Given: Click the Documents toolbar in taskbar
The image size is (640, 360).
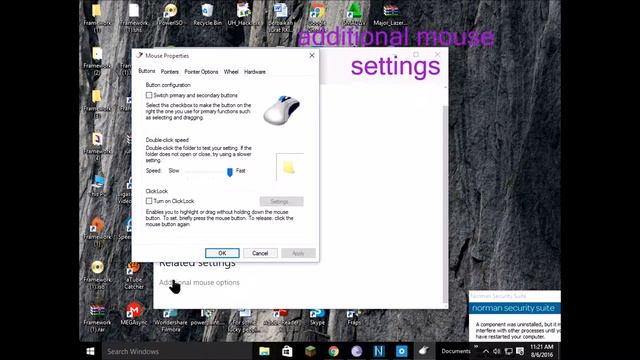Looking at the screenshot, I should click(456, 351).
